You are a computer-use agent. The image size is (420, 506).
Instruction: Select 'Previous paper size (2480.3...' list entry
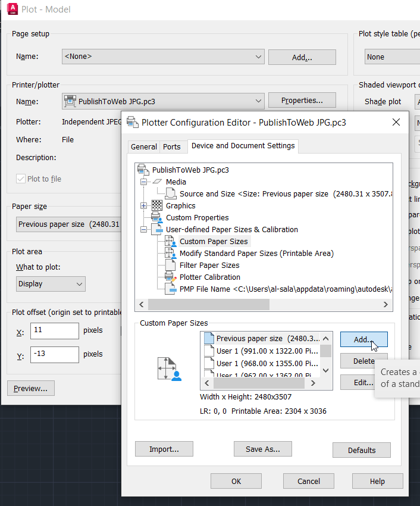262,339
